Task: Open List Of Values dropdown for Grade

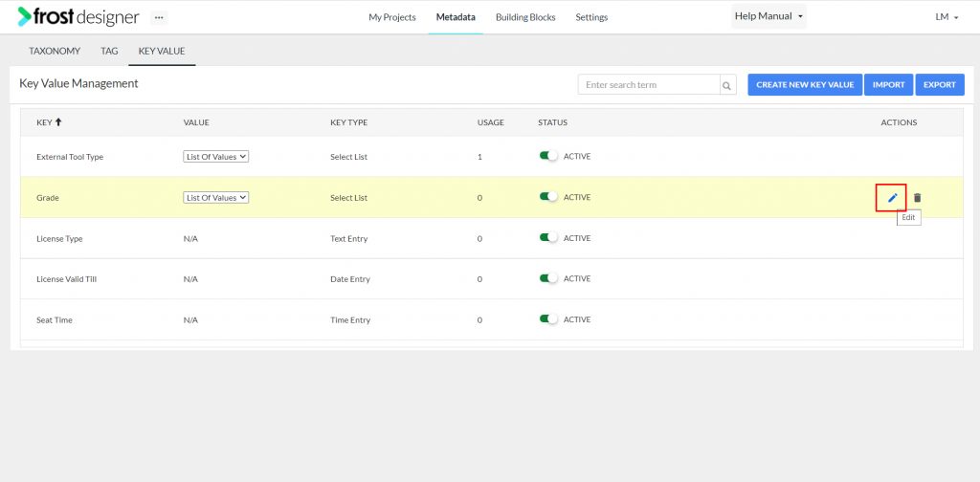Action: pos(215,197)
